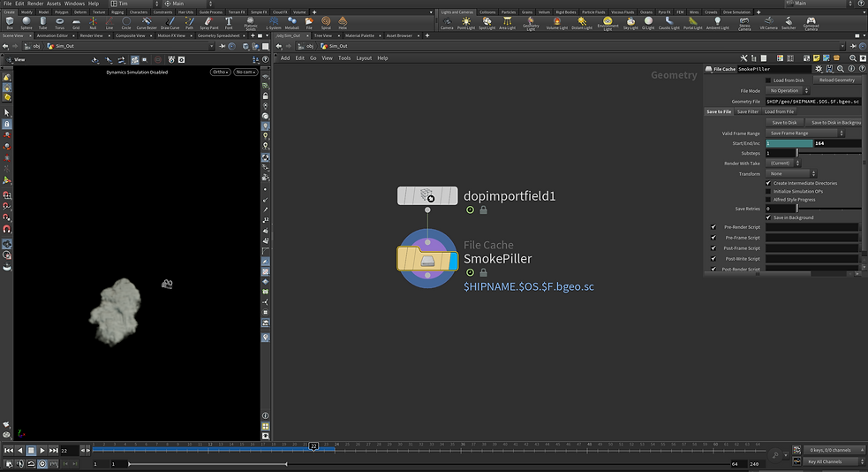868x472 pixels.
Task: Add a Point Light from the shelf
Action: pos(466,23)
